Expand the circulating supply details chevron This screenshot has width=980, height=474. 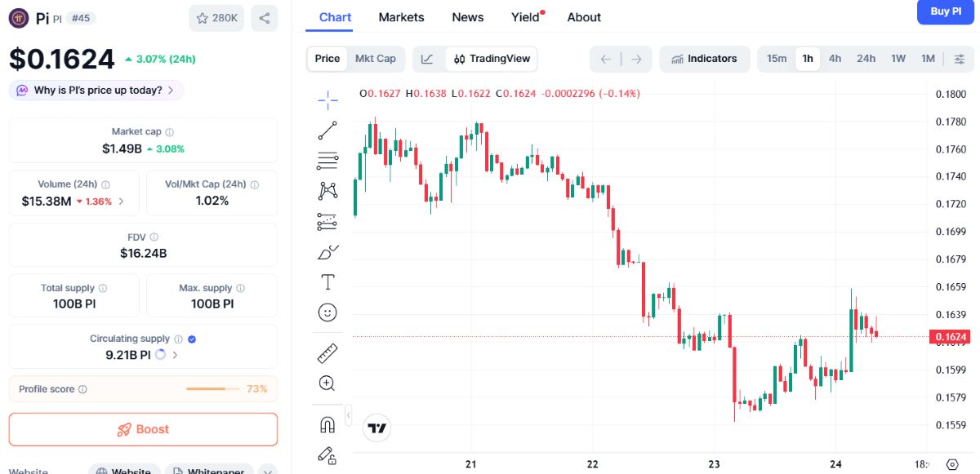[176, 355]
